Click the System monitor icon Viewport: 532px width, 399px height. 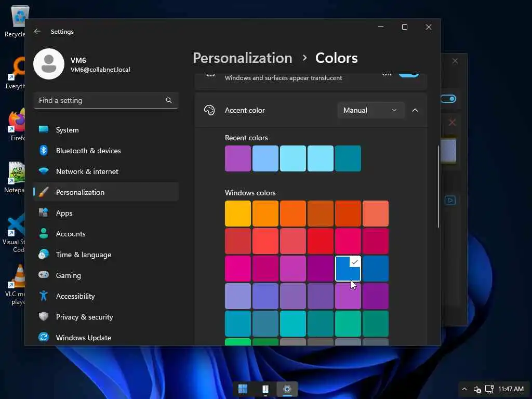44,129
